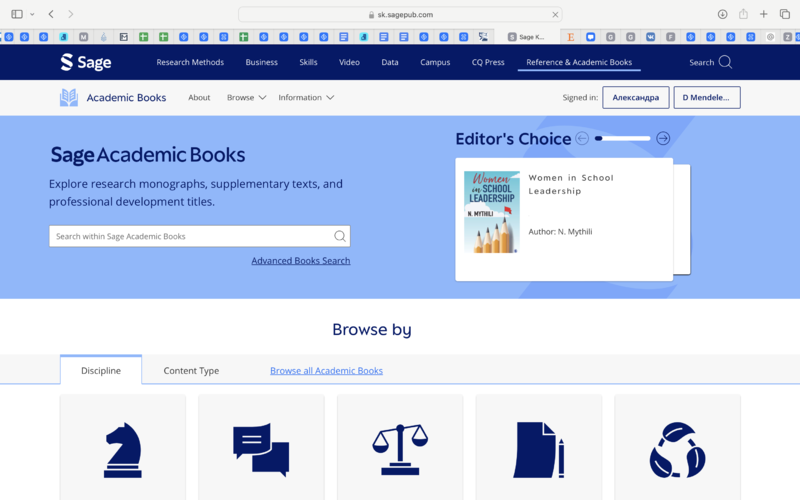This screenshot has width=800, height=500.
Task: Click the Sage logo in the header
Action: coord(86,62)
